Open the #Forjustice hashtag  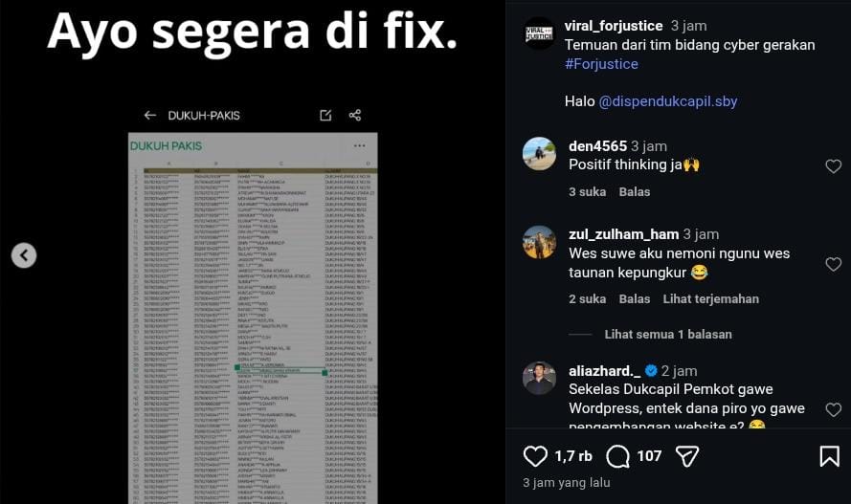tap(601, 64)
